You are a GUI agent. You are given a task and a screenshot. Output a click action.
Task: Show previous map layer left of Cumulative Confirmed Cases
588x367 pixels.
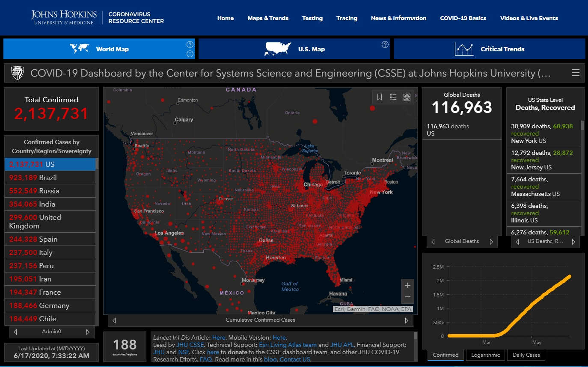coord(114,320)
